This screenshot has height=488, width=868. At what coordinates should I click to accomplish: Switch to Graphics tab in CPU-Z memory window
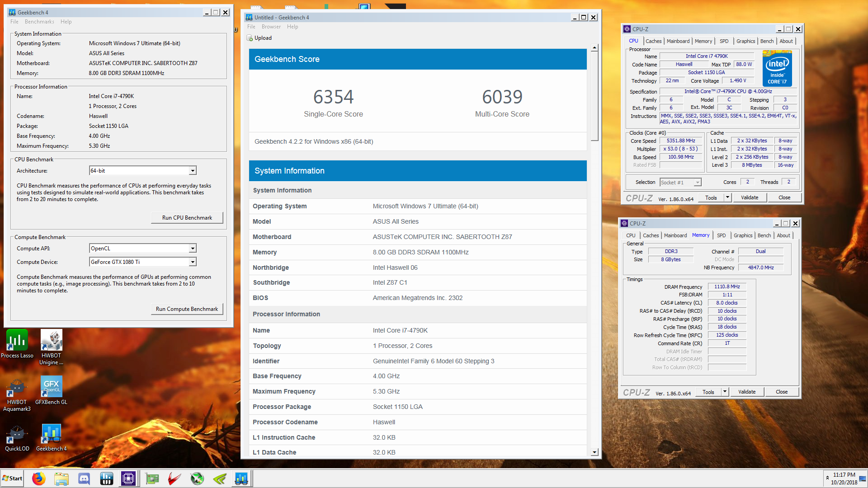pyautogui.click(x=743, y=235)
